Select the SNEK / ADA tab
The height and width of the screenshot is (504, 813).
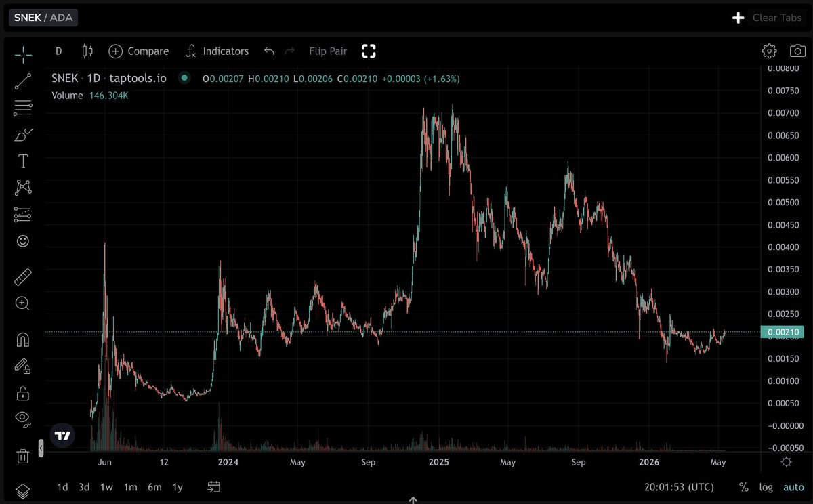click(43, 18)
